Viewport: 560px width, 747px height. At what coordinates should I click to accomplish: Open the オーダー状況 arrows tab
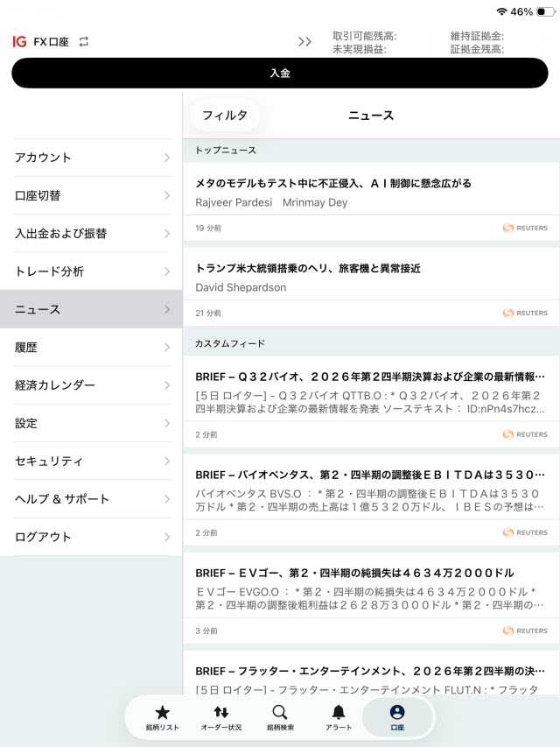(221, 718)
